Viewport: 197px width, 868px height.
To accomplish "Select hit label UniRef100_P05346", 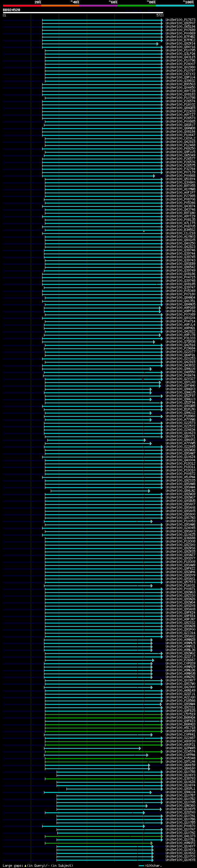I will click(x=180, y=203).
